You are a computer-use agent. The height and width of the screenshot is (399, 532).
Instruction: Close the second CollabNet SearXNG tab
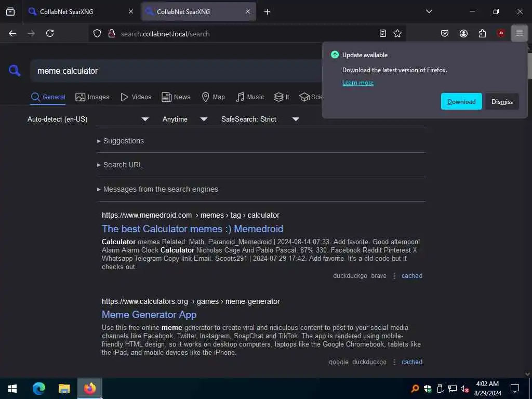pos(248,11)
